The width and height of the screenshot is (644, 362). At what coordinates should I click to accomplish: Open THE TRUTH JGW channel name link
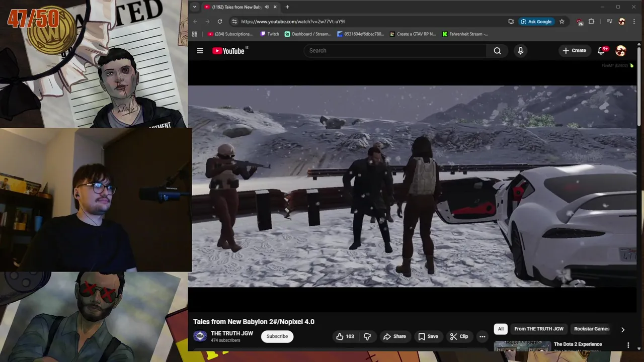[232, 333]
